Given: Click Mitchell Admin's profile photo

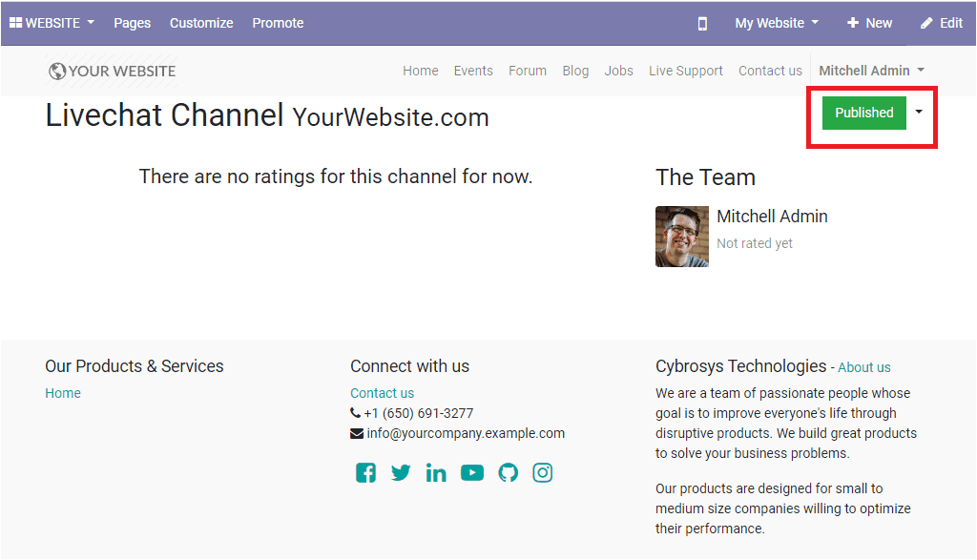Looking at the screenshot, I should (681, 237).
